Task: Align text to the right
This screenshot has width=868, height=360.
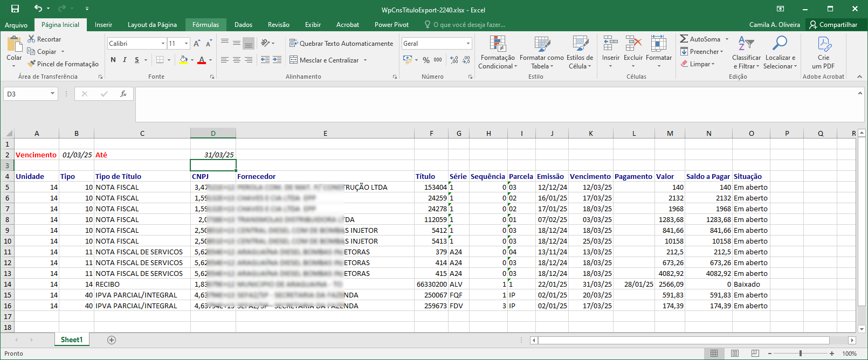Action: 249,60
